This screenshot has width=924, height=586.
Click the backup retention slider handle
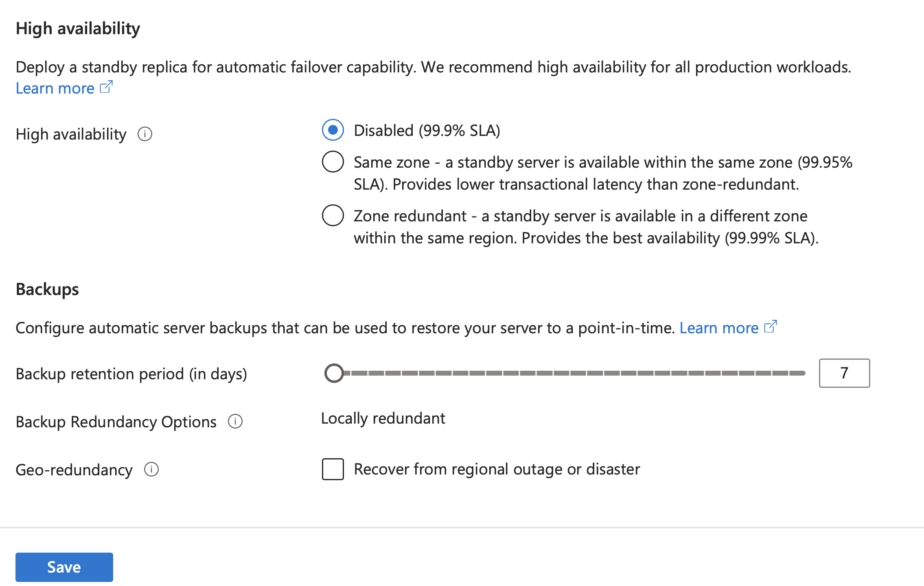pyautogui.click(x=334, y=373)
